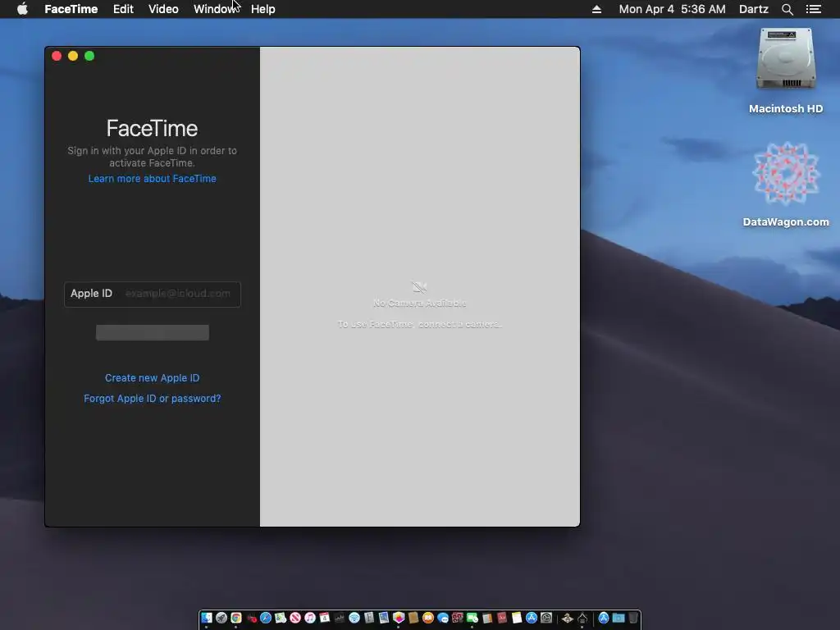Open the FaceTime application menu

(x=71, y=9)
